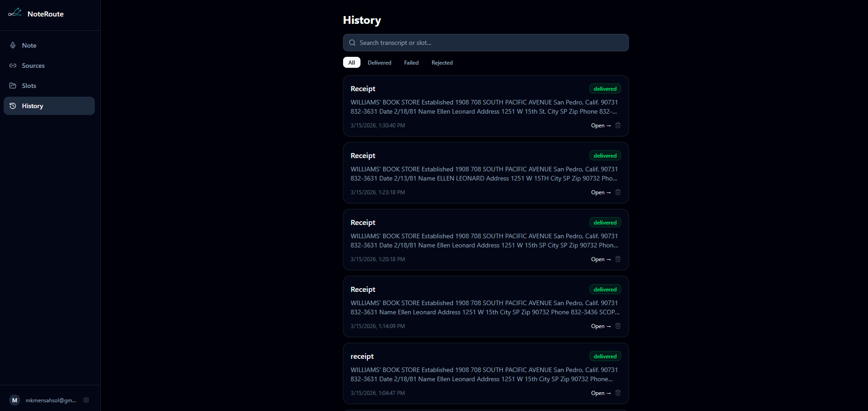Click the lowercase 'receipt' card title
868x411 pixels.
pyautogui.click(x=362, y=356)
